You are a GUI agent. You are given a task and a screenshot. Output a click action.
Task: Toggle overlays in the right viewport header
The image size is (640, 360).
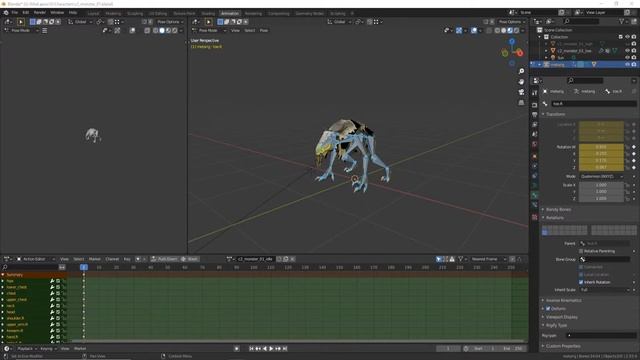[474, 31]
